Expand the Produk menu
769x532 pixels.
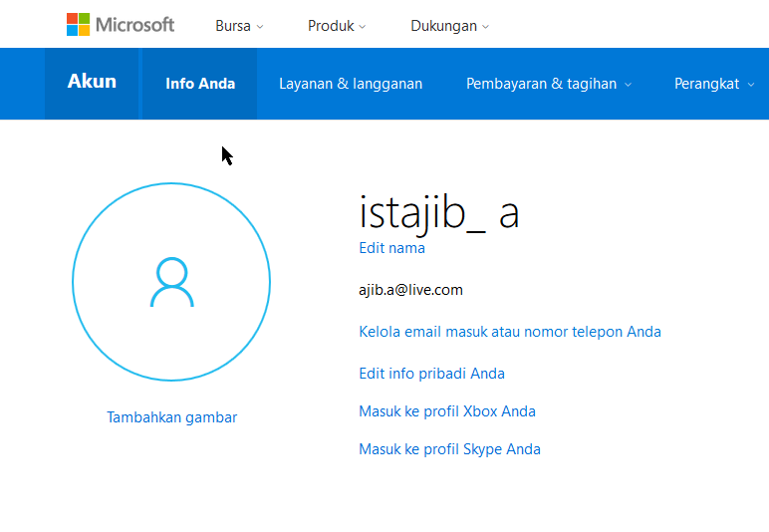click(337, 26)
